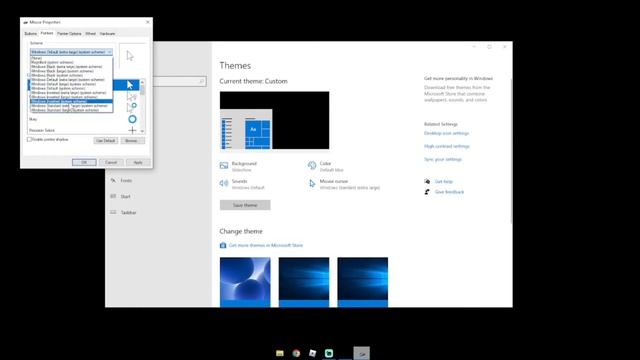The height and width of the screenshot is (360, 640).
Task: Open the Mouse cursor icon in Themes
Action: (312, 184)
